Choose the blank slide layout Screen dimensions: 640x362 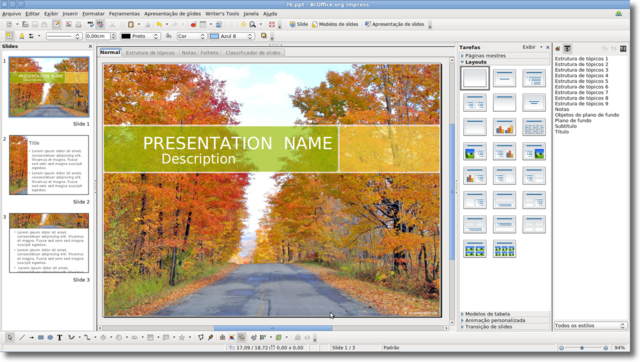pyautogui.click(x=475, y=78)
